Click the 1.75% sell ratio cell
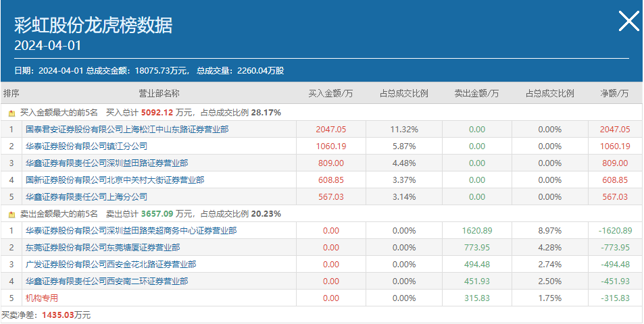The width and height of the screenshot is (644, 324). pos(550,298)
